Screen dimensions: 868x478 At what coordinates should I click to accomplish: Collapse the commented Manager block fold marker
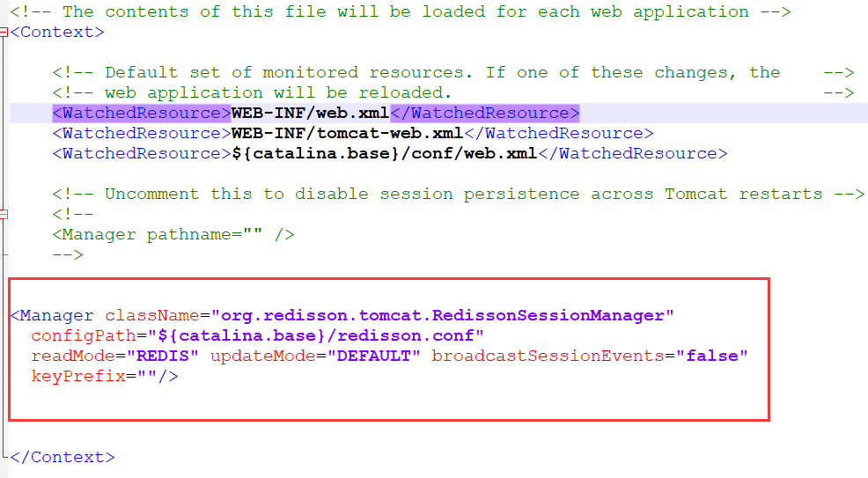coord(4,214)
